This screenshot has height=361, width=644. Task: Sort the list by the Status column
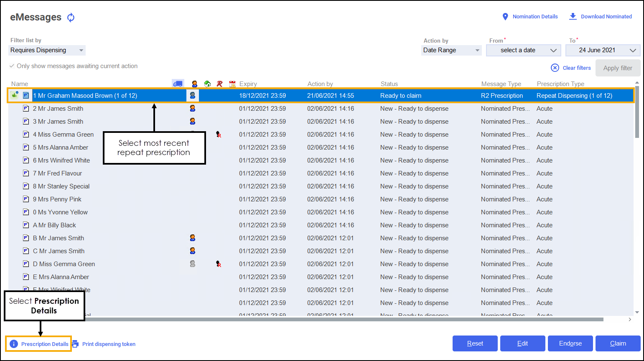pos(389,84)
